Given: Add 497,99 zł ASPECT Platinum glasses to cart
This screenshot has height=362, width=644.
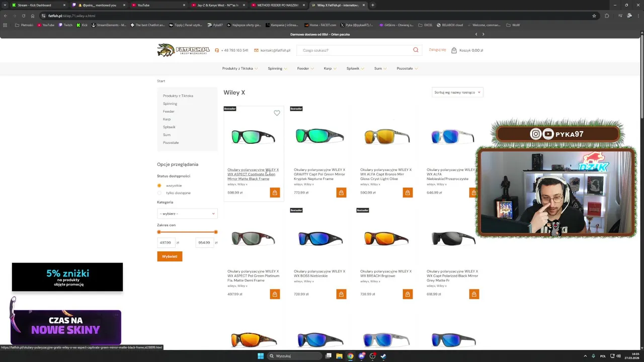Looking at the screenshot, I should coord(275,294).
